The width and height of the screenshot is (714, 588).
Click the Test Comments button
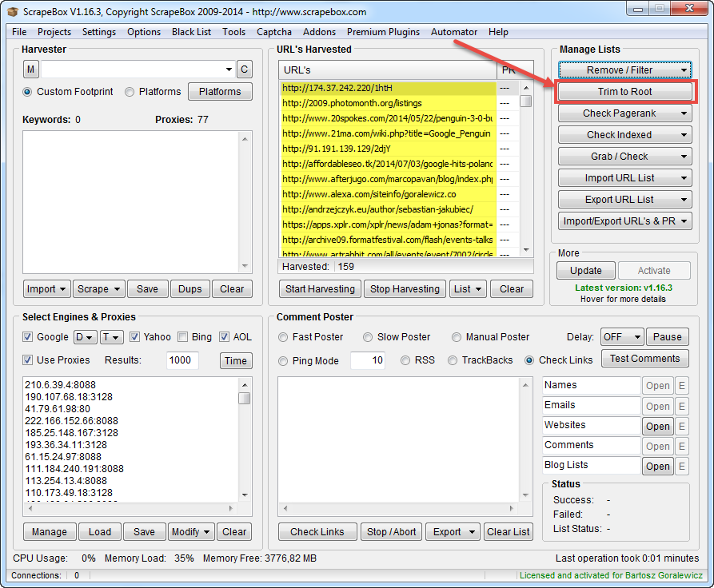(x=644, y=358)
